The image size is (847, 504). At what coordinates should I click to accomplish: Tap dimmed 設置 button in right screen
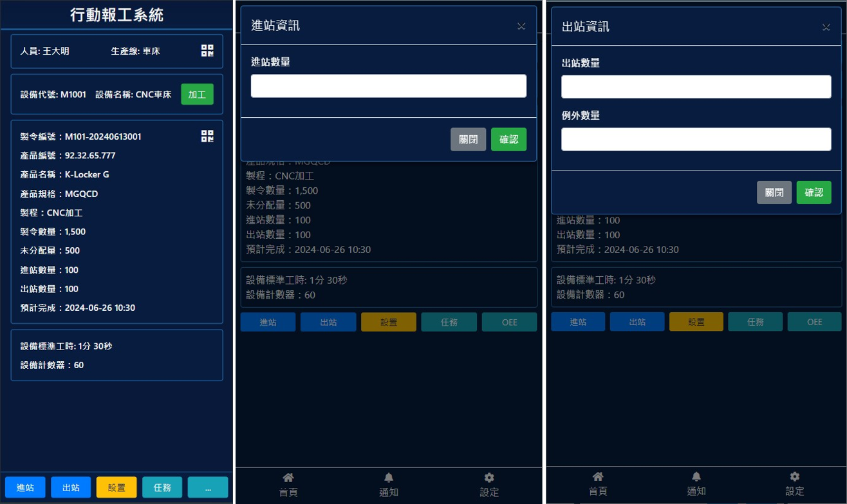(x=696, y=322)
